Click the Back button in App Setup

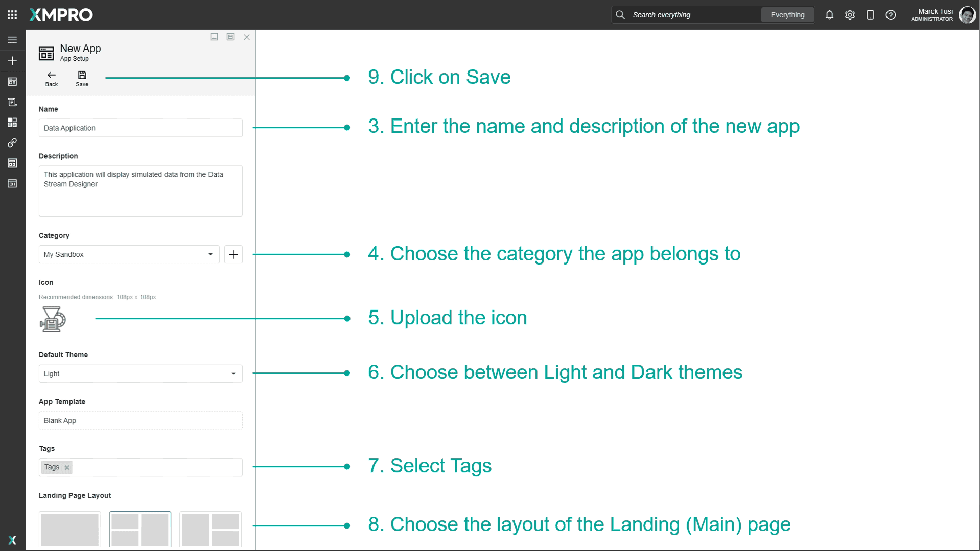(51, 78)
